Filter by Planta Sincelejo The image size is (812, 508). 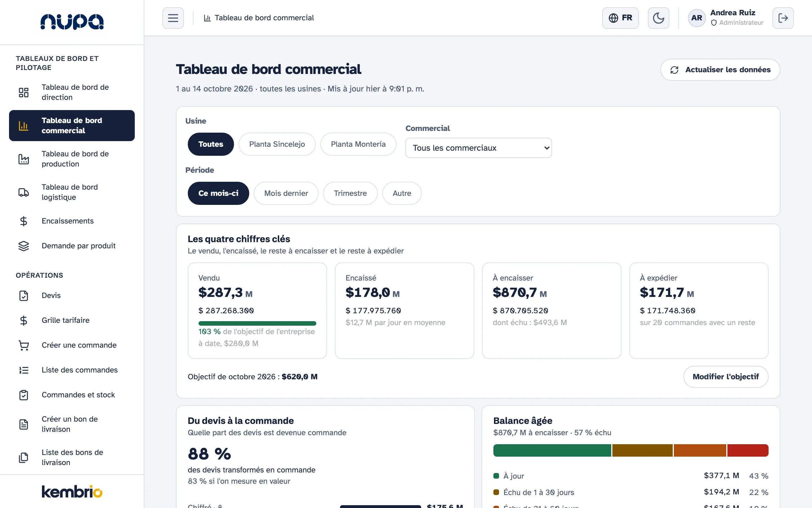point(277,144)
